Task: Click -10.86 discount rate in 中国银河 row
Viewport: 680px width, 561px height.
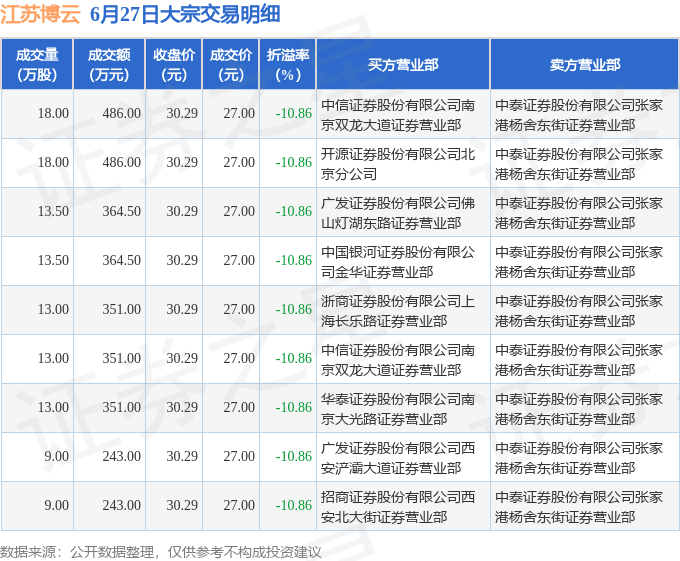Action: coord(294,261)
